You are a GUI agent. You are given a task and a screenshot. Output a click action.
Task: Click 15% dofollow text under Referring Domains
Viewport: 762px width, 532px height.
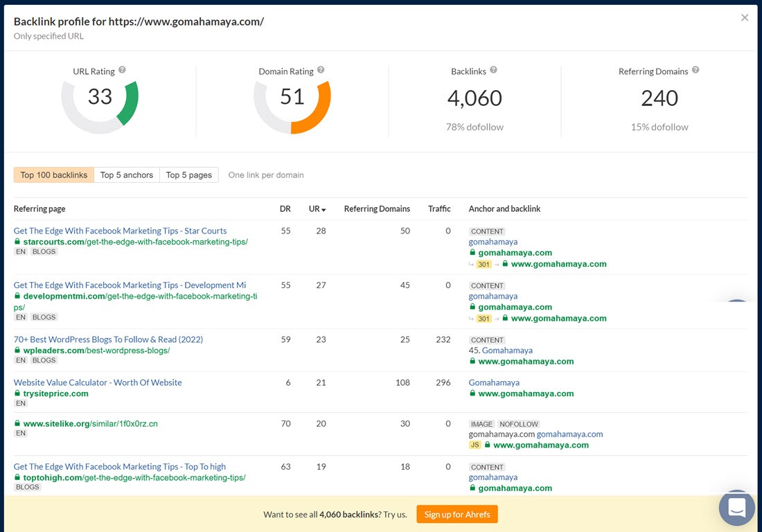pos(659,127)
